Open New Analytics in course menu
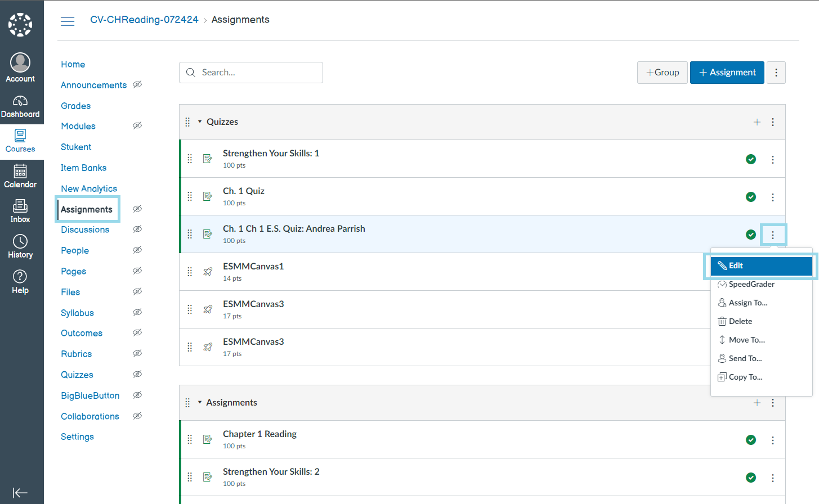Screen dimensions: 819x504 pos(89,188)
